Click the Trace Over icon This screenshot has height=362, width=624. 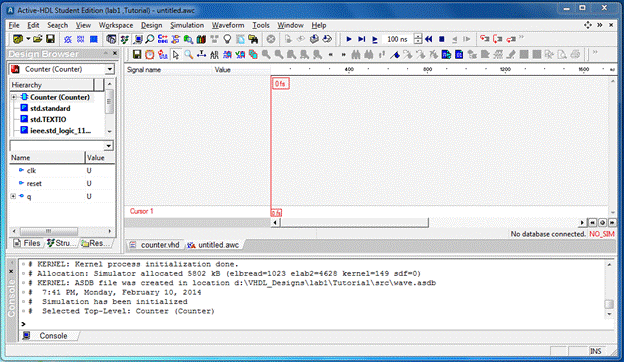point(497,39)
